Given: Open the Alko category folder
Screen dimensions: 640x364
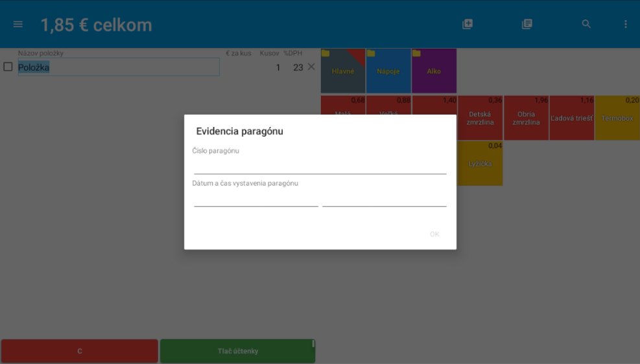Looking at the screenshot, I should (434, 71).
